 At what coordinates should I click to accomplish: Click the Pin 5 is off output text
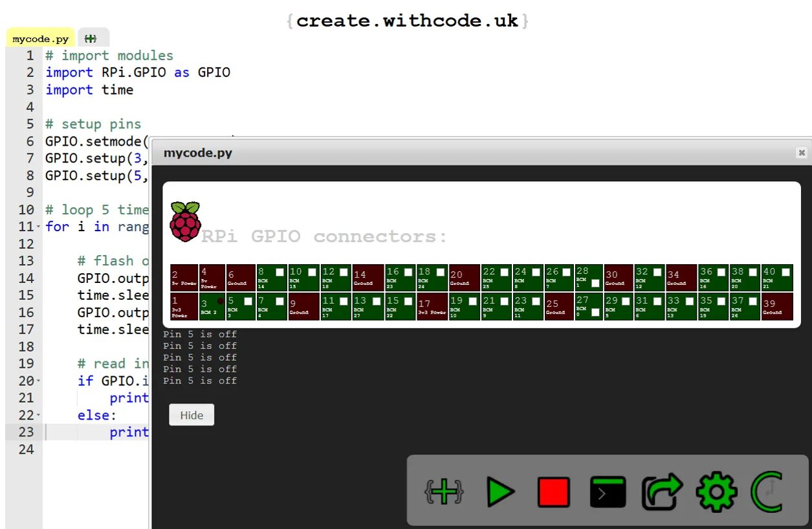point(200,334)
